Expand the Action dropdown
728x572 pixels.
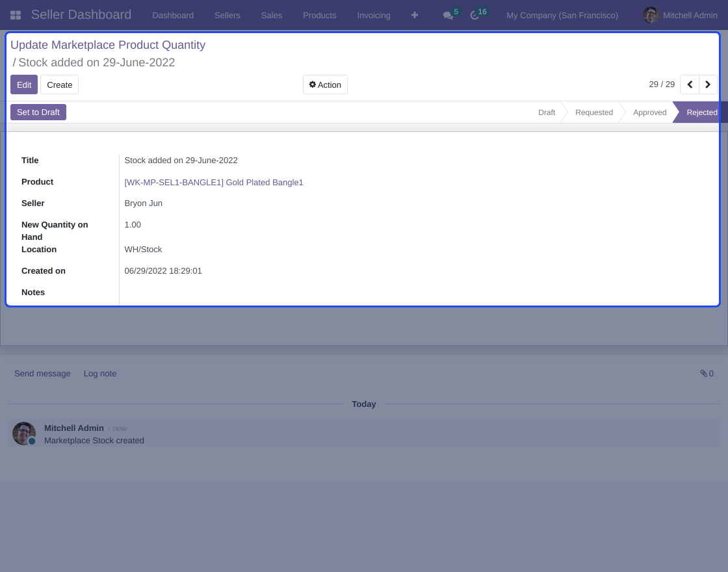pos(325,84)
